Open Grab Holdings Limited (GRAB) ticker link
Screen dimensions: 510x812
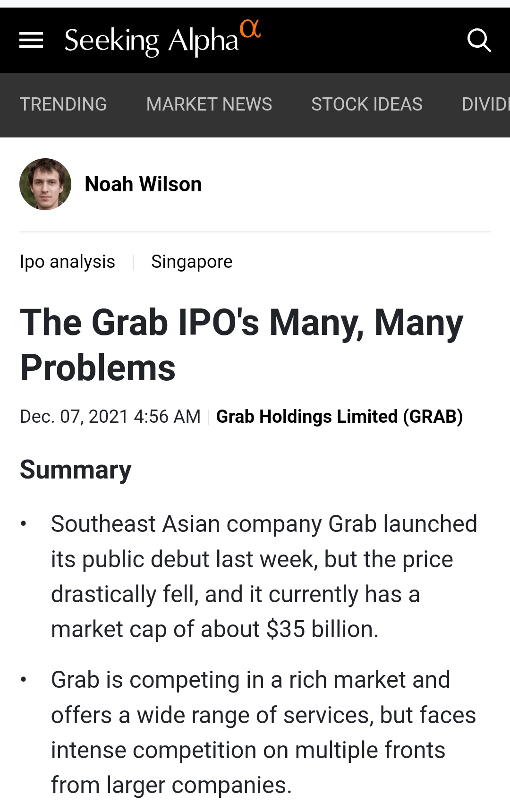tap(340, 417)
